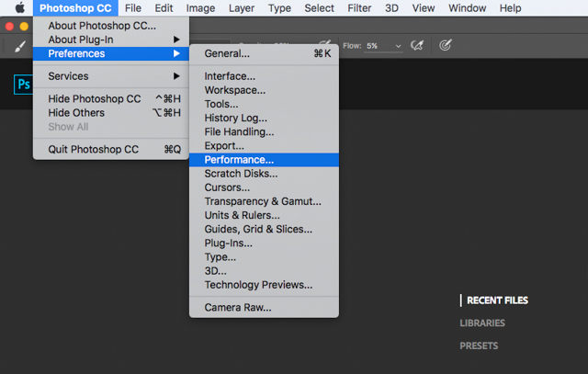Toggle pressure for size icon
Image resolution: width=588 pixels, height=374 pixels.
[445, 45]
